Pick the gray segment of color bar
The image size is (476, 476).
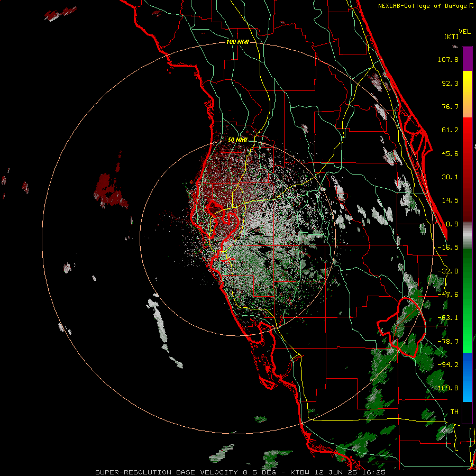click(x=467, y=235)
